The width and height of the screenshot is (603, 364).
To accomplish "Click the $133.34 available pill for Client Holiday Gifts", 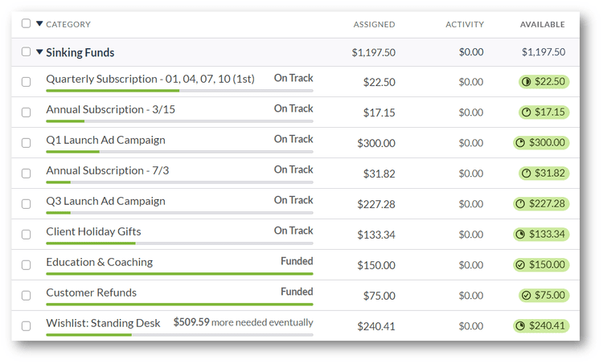I will click(541, 235).
